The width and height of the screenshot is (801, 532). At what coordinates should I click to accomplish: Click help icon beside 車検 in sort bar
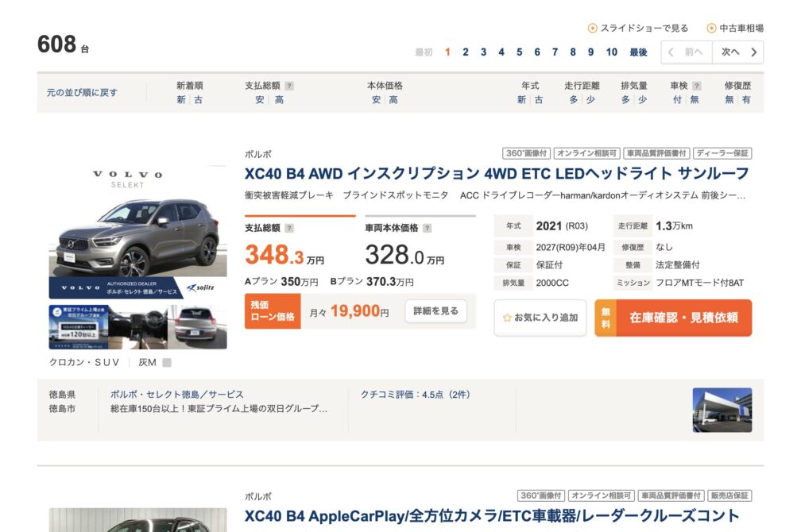click(x=697, y=86)
